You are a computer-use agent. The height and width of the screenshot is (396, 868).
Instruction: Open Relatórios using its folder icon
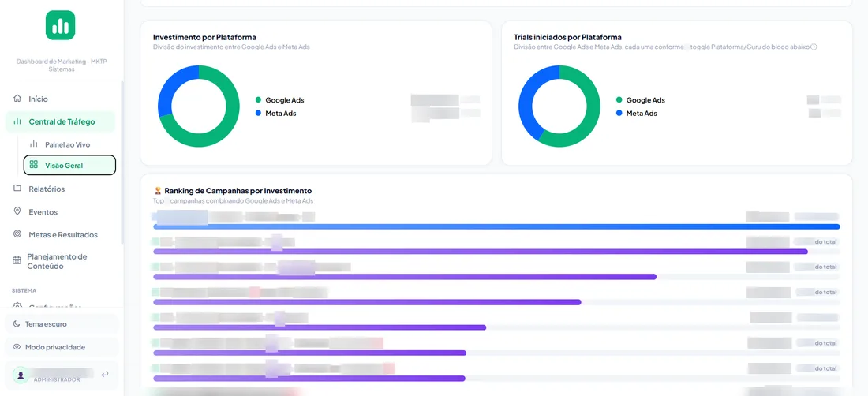coord(17,189)
